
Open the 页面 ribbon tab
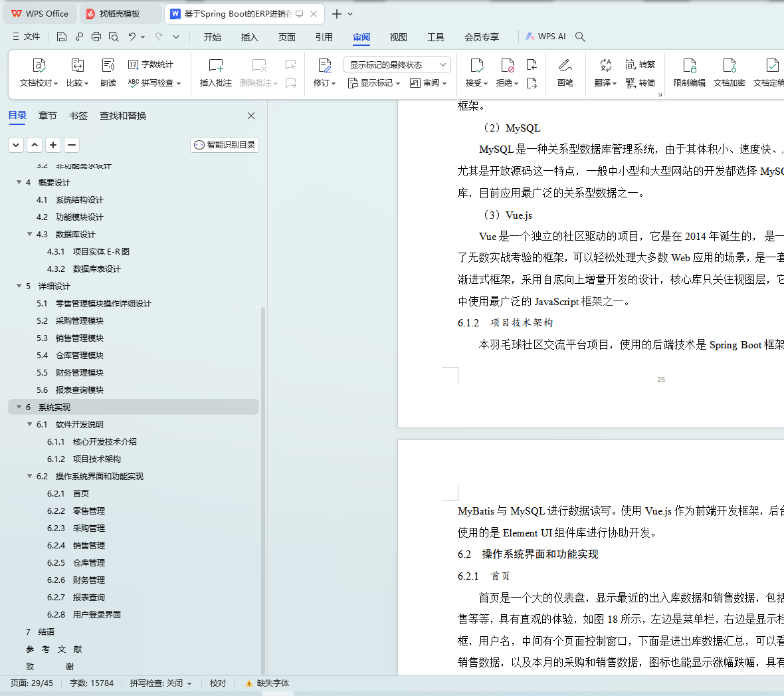(287, 37)
